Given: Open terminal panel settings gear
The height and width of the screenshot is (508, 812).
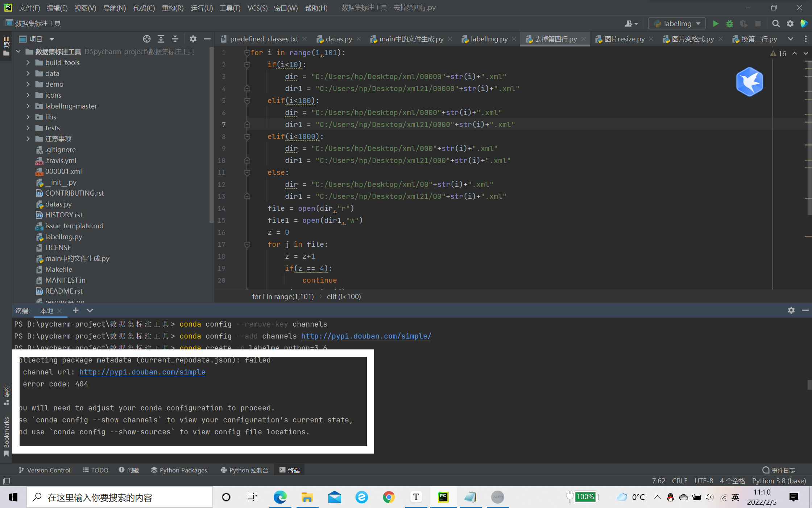Looking at the screenshot, I should (791, 310).
